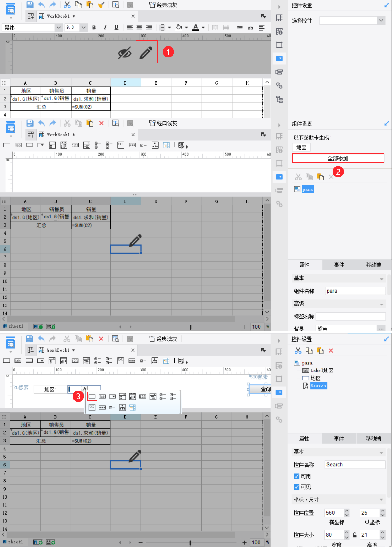Click the 'ab' text icon in font toolbar
Image resolution: width=392 pixels, height=547 pixels.
250,28
